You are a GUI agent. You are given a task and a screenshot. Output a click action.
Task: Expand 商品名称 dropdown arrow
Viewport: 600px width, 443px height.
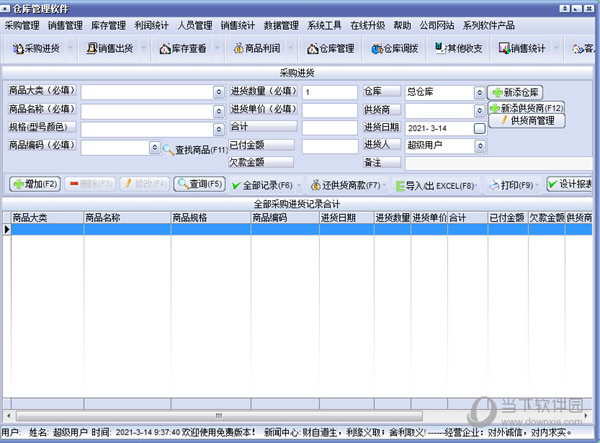(x=218, y=111)
